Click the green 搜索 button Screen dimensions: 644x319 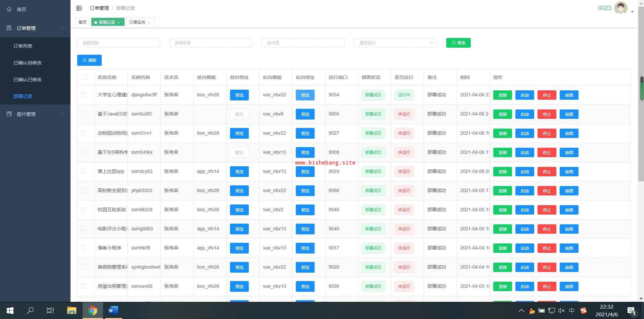coord(458,43)
